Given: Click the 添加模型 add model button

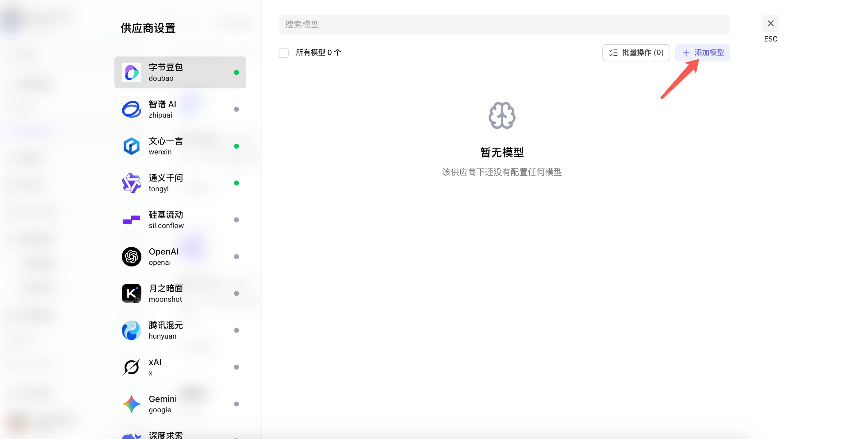Looking at the screenshot, I should [703, 52].
